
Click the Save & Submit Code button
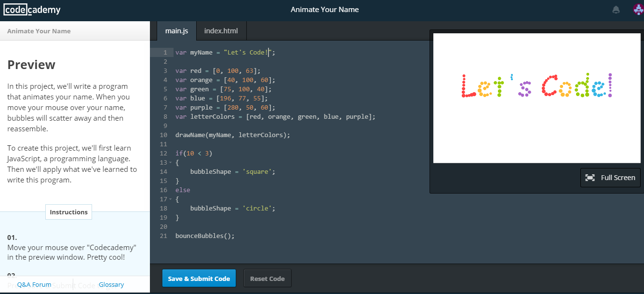coord(199,278)
